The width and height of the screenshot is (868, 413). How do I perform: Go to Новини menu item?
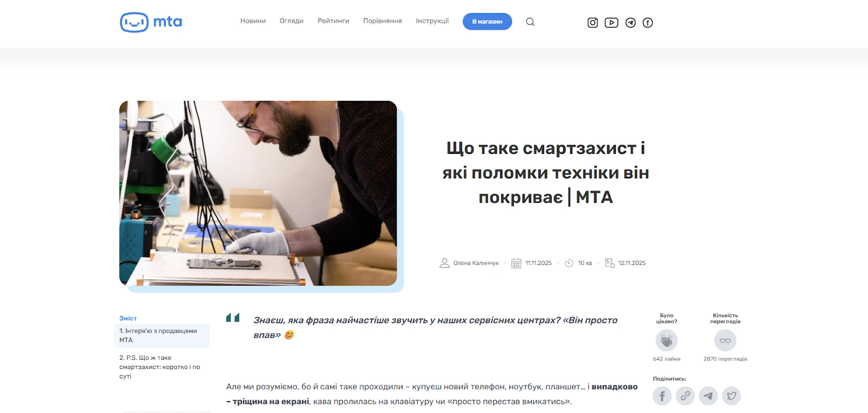pyautogui.click(x=253, y=21)
